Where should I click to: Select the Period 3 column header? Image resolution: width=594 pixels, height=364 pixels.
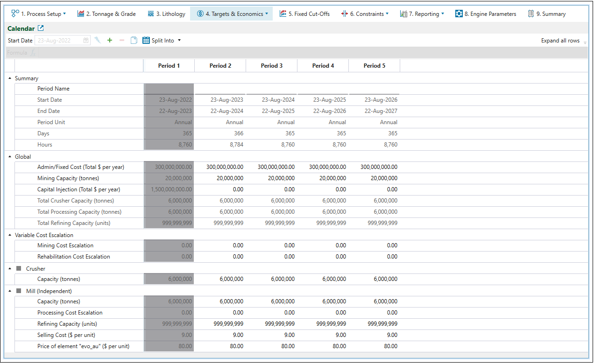[x=272, y=66]
